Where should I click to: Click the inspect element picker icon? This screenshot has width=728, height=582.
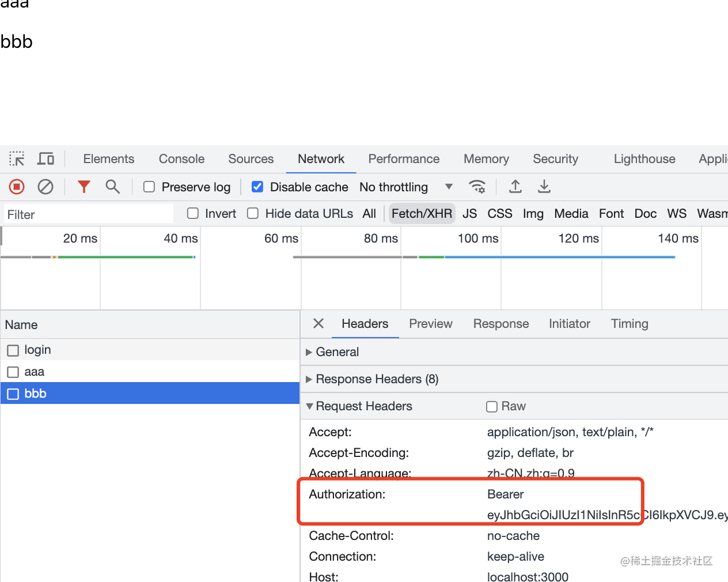[x=17, y=158]
